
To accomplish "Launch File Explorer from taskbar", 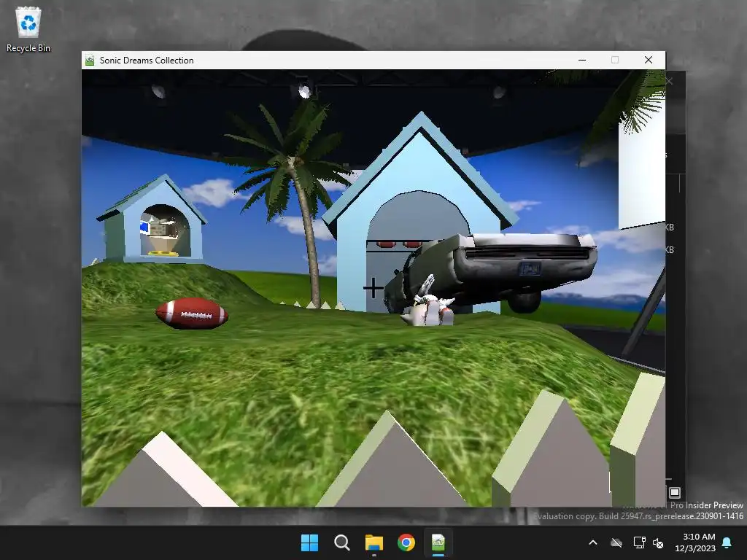I will tap(374, 542).
